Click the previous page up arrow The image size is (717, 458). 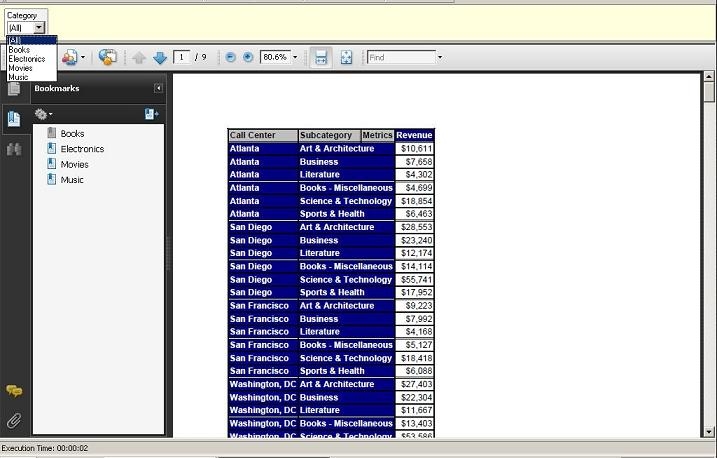coord(139,58)
